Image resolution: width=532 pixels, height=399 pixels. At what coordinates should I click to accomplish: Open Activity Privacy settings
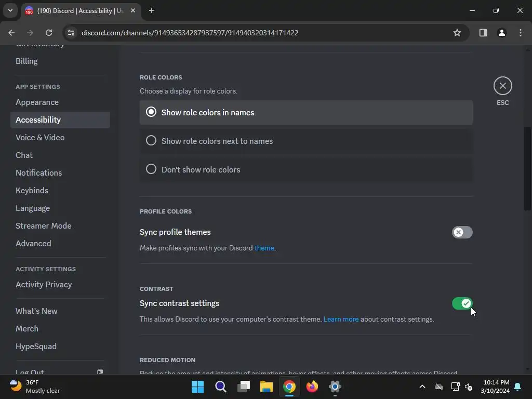click(x=60, y=284)
